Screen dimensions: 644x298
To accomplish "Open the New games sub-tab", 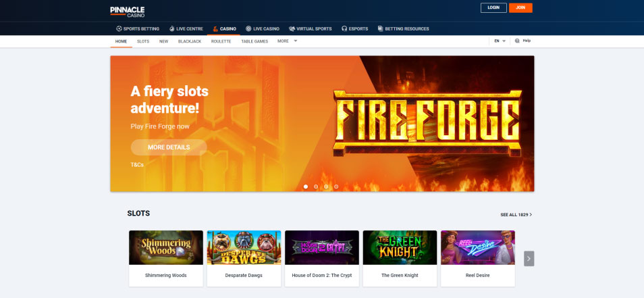I will [164, 41].
